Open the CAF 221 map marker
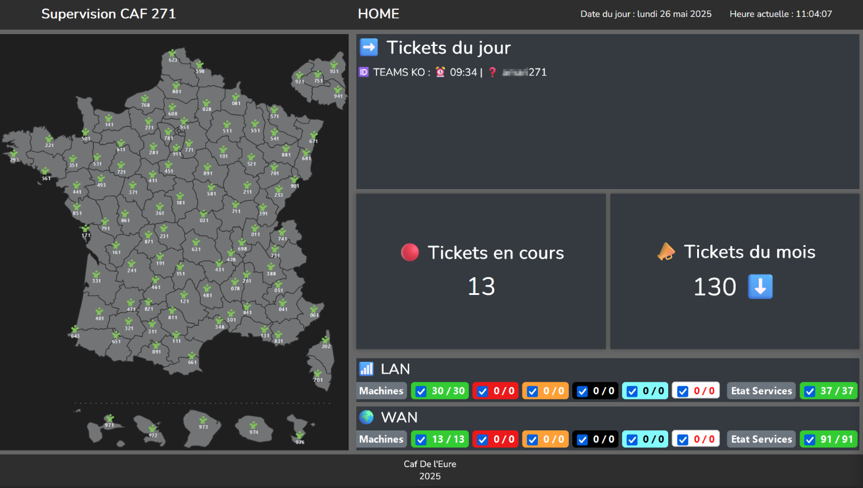Screen dimensions: 863x488 49,140
